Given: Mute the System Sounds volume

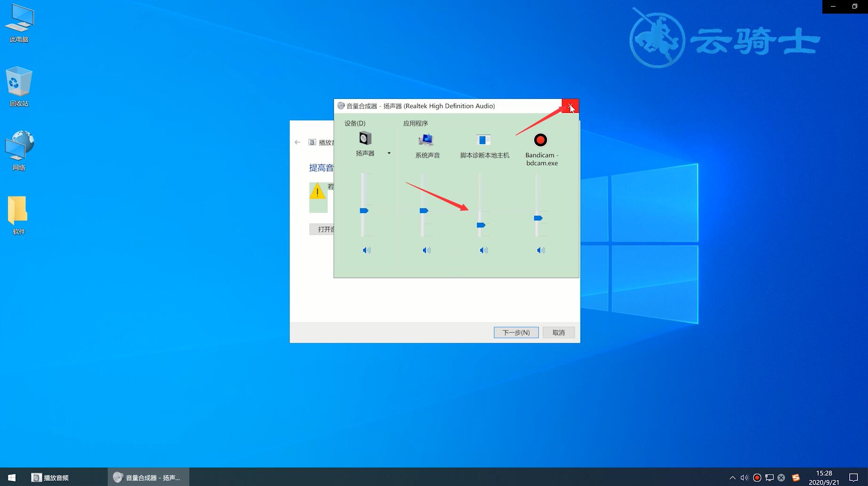Looking at the screenshot, I should tap(426, 250).
